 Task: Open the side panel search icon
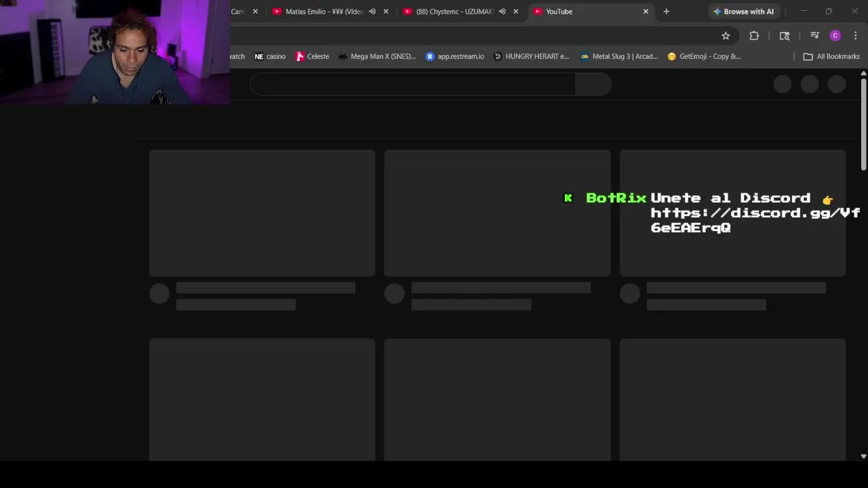click(x=785, y=36)
